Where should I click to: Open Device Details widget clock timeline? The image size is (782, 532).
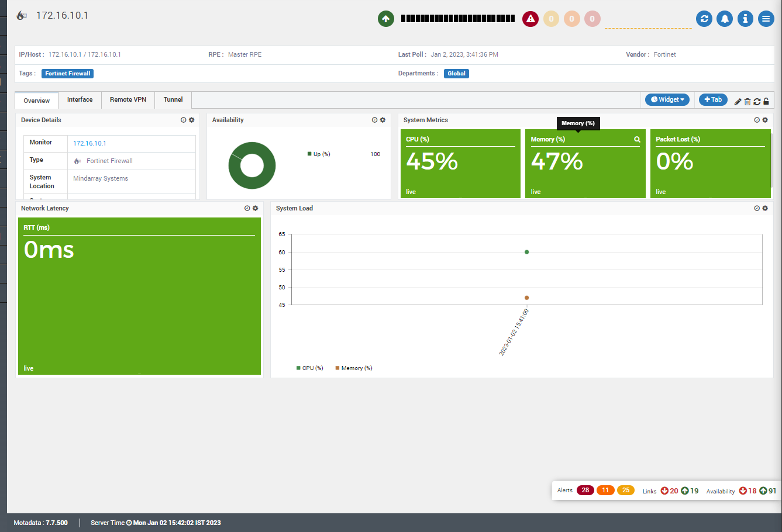coord(183,120)
